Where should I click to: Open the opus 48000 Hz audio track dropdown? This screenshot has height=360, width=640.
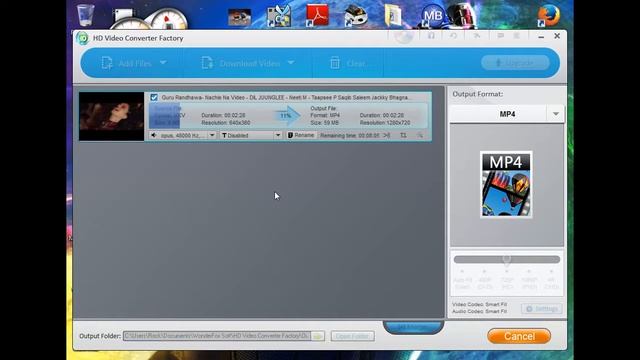(212, 135)
